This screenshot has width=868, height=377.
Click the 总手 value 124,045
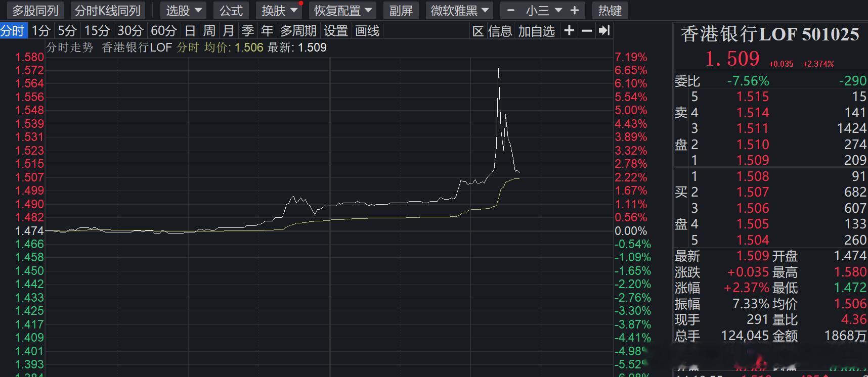point(745,336)
